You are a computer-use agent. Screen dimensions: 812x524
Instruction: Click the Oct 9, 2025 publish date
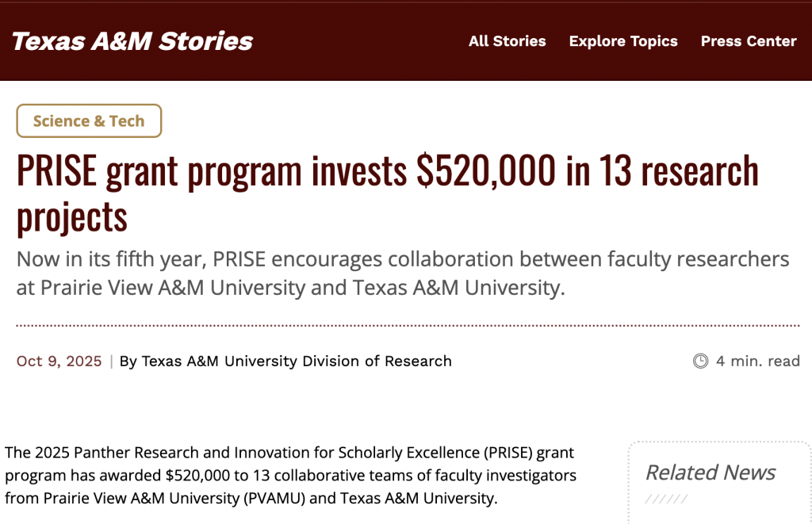(59, 361)
